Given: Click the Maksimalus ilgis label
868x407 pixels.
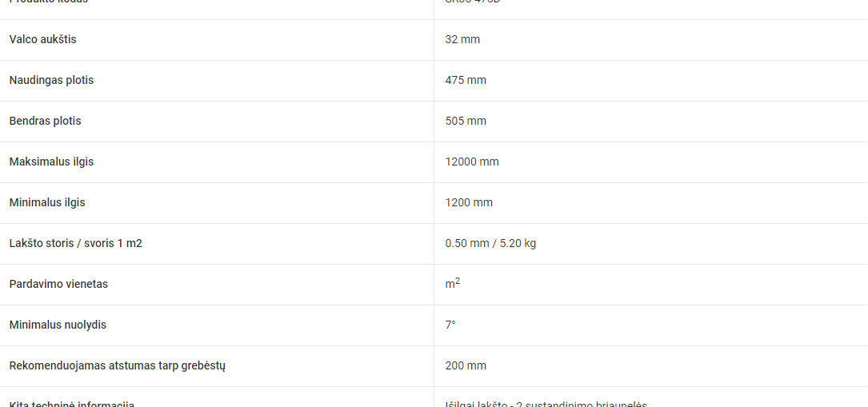Looking at the screenshot, I should click(51, 162).
